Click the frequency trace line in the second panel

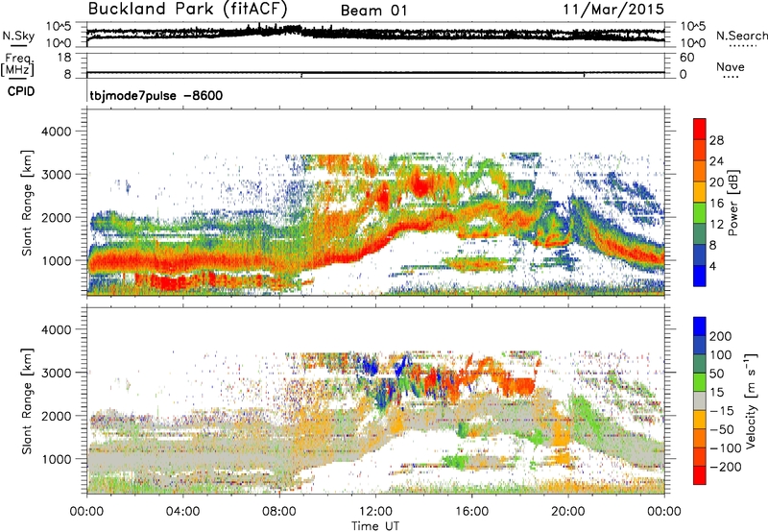point(375,72)
